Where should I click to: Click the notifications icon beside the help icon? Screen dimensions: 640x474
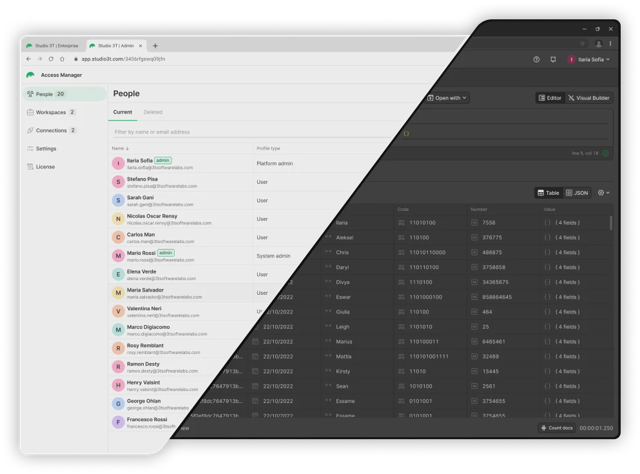tap(553, 60)
